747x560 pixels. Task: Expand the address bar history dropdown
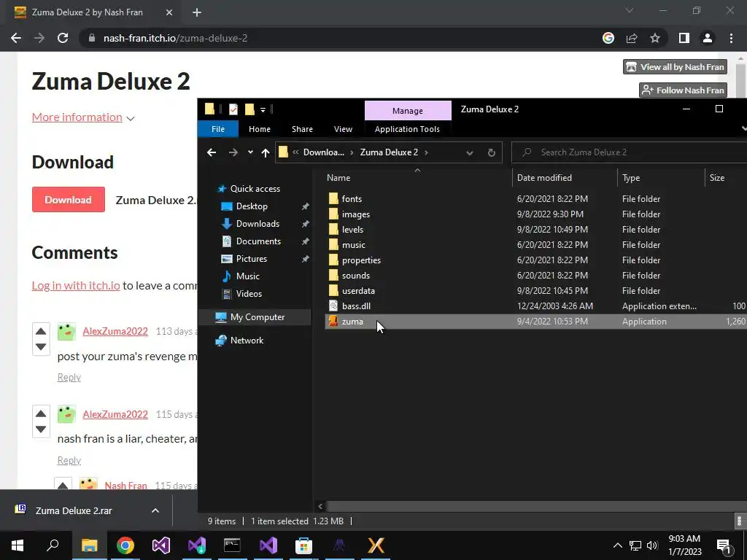(469, 152)
